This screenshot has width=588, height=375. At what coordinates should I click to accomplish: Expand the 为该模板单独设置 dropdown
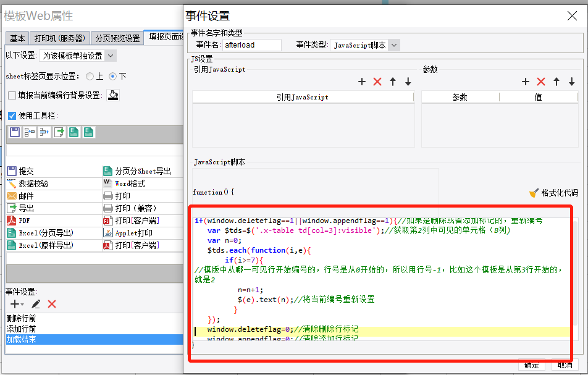coord(110,56)
